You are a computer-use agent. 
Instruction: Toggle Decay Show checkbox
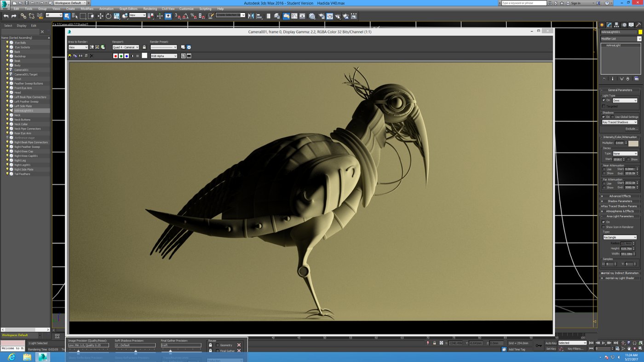pos(628,159)
